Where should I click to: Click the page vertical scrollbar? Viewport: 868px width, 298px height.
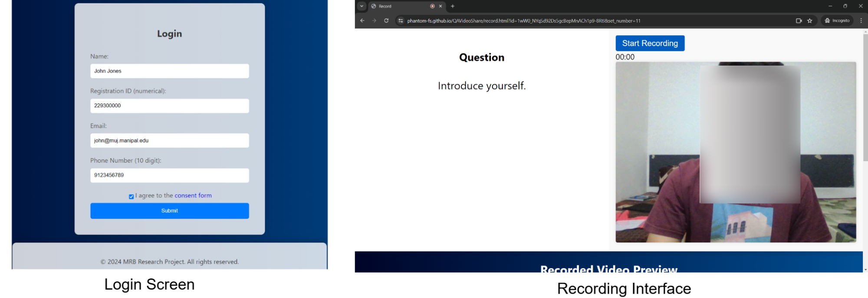pos(865,98)
